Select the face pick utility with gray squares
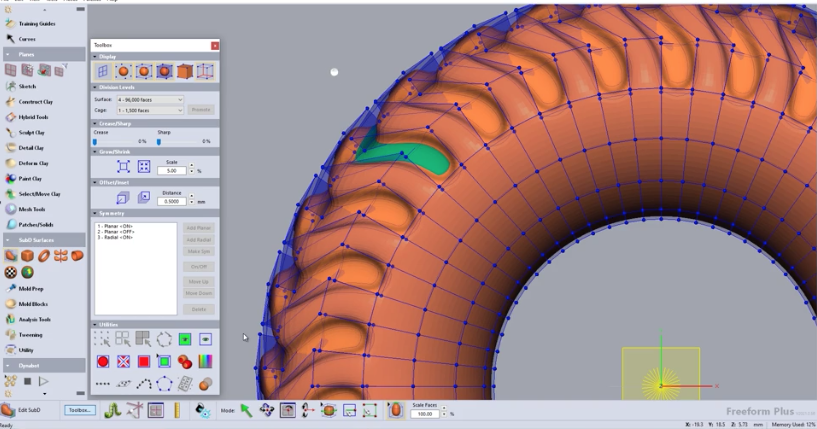Screen dimensions: 817x429 pyautogui.click(x=143, y=339)
